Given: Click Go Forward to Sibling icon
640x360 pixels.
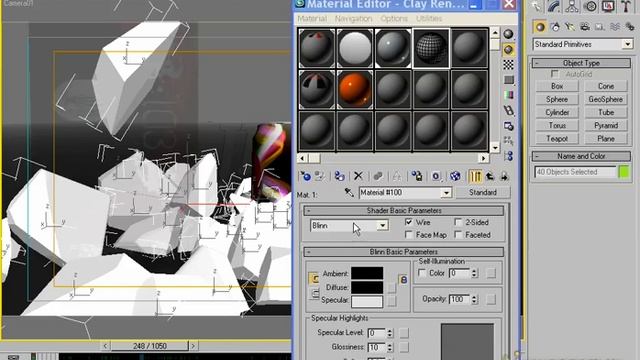Looking at the screenshot, I should [504, 176].
